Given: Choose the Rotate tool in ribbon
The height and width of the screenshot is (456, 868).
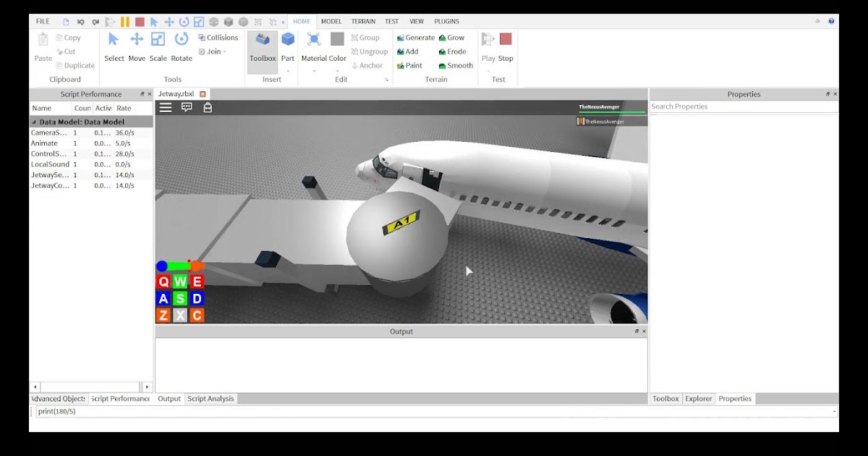Looking at the screenshot, I should point(182,47).
